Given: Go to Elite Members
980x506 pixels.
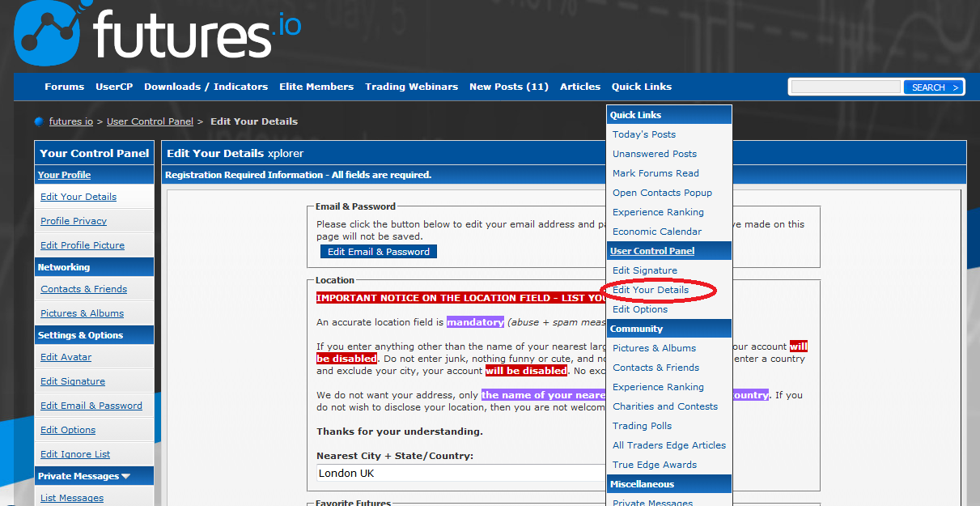Looking at the screenshot, I should coord(316,87).
